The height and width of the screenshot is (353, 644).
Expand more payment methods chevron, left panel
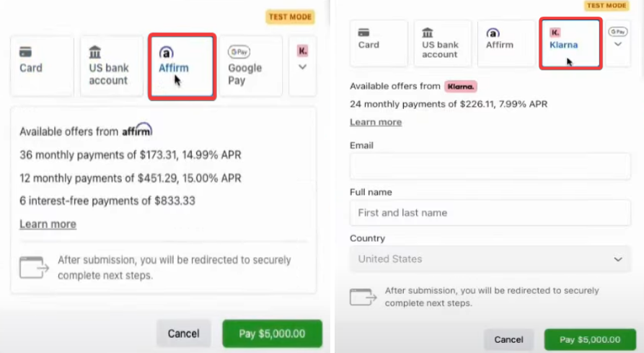tap(302, 67)
